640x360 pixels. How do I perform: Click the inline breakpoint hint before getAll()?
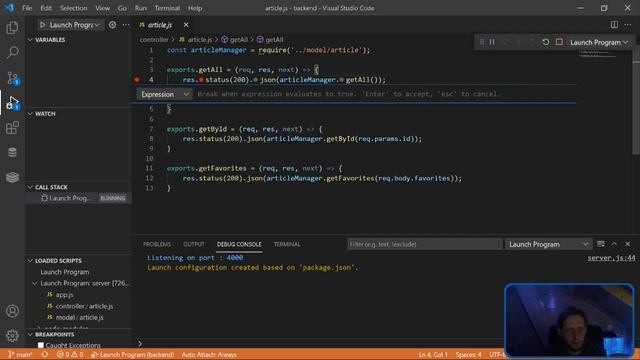[x=342, y=80]
